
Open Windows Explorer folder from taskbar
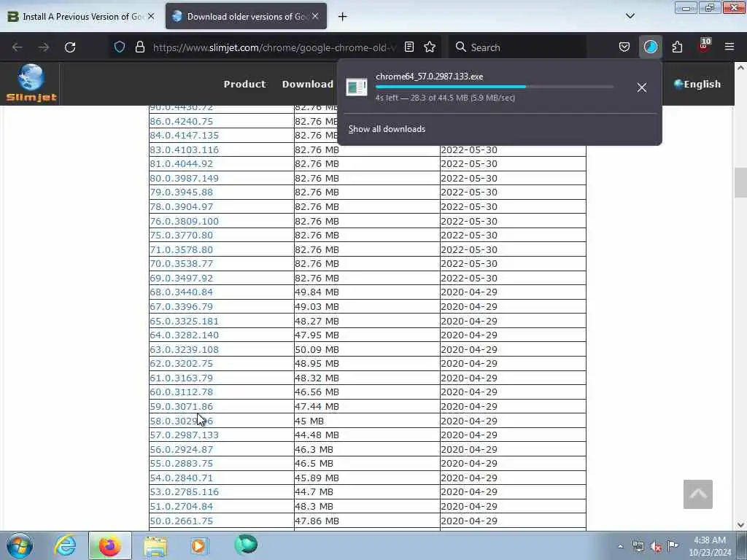tap(155, 546)
